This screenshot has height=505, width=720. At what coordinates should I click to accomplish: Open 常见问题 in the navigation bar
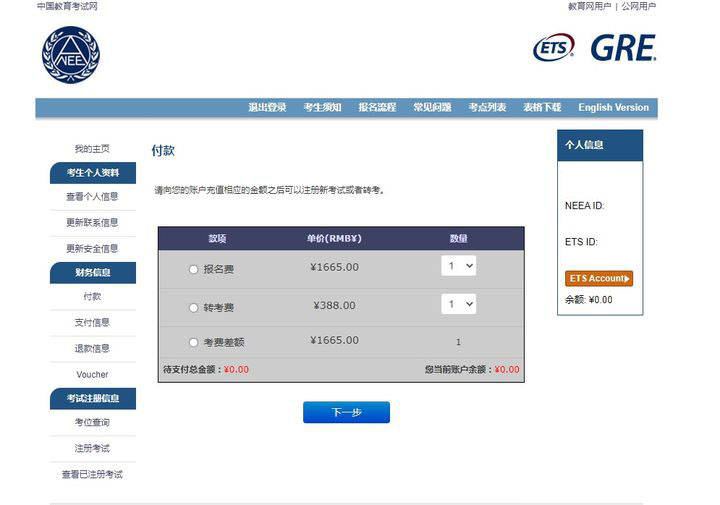(432, 108)
